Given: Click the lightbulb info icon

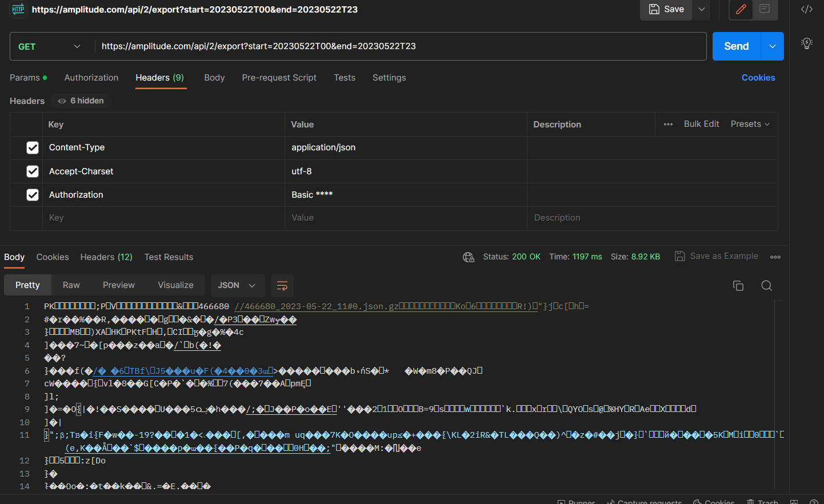Looking at the screenshot, I should [807, 43].
